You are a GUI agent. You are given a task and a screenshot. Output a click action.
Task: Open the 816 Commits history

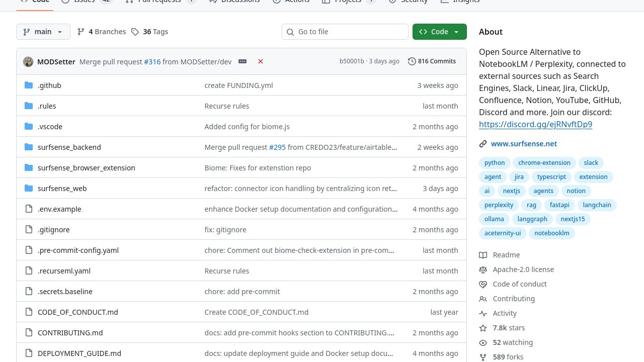click(432, 61)
